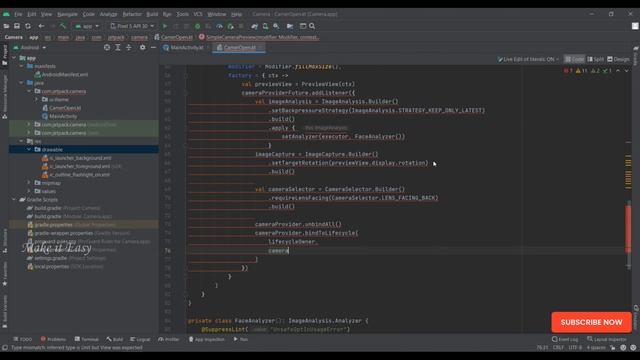Open the Layout Inspector tool window
The height and width of the screenshot is (360, 640).
[607, 339]
